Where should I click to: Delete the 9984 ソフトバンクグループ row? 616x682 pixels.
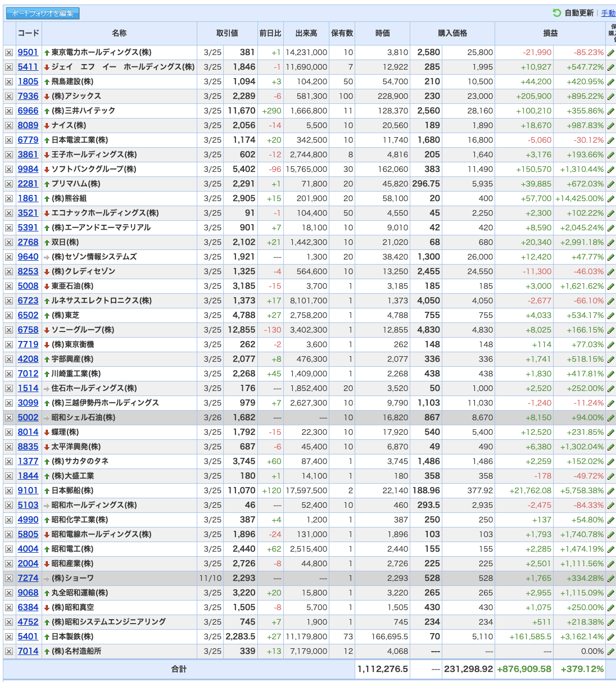point(9,169)
